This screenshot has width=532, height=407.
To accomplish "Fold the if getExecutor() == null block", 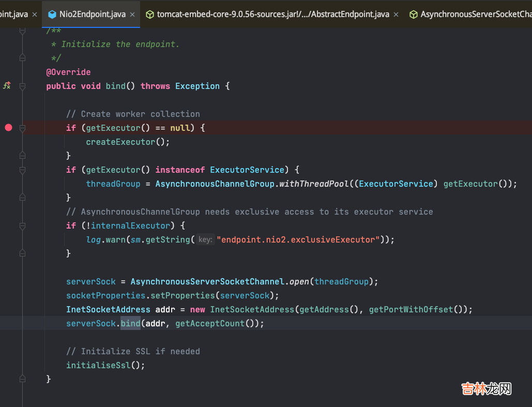I will pos(22,128).
